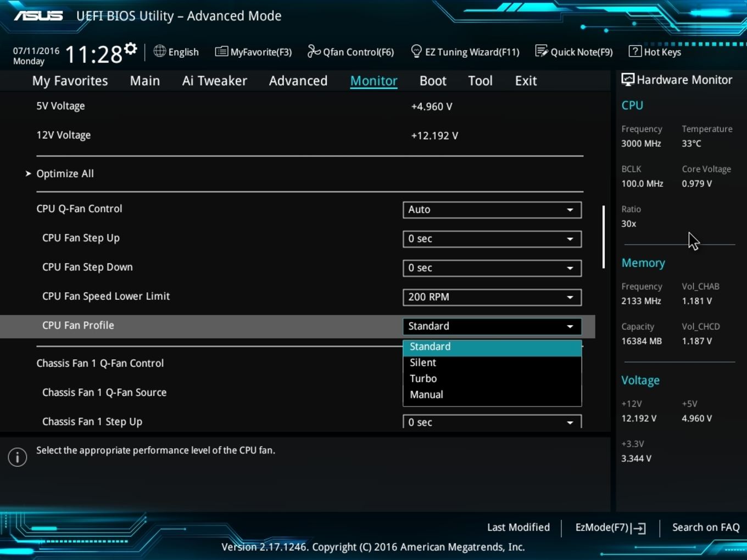This screenshot has width=747, height=560.
Task: Go to the Exit tab
Action: [526, 81]
